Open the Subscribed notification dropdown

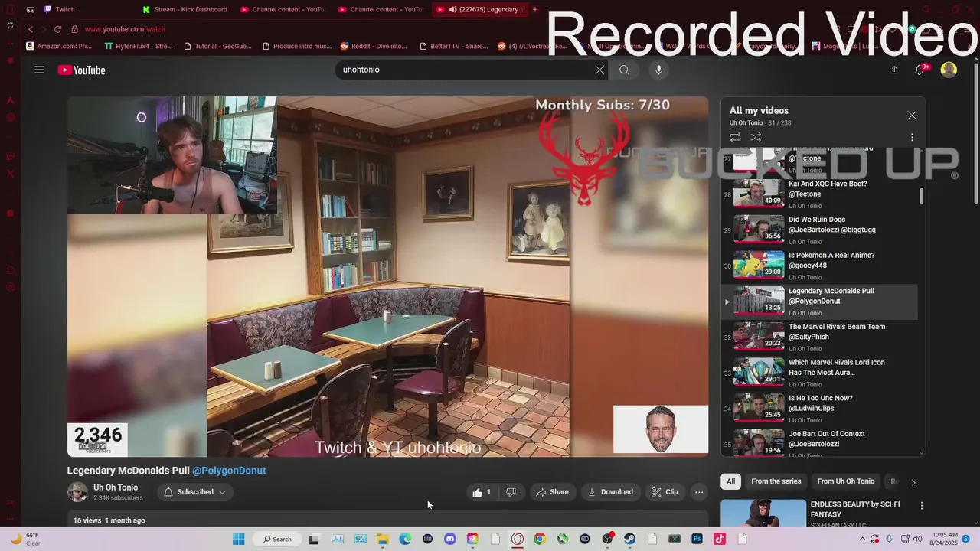(x=194, y=492)
